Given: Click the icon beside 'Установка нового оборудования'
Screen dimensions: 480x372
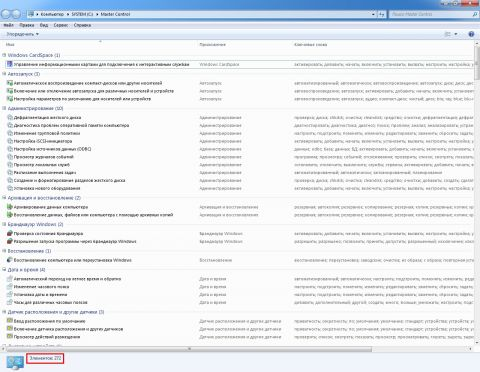Looking at the screenshot, I should point(10,188).
